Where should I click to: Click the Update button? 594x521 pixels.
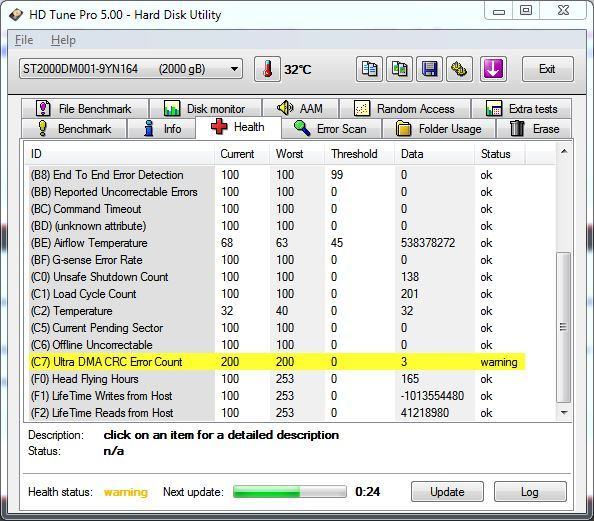(447, 492)
